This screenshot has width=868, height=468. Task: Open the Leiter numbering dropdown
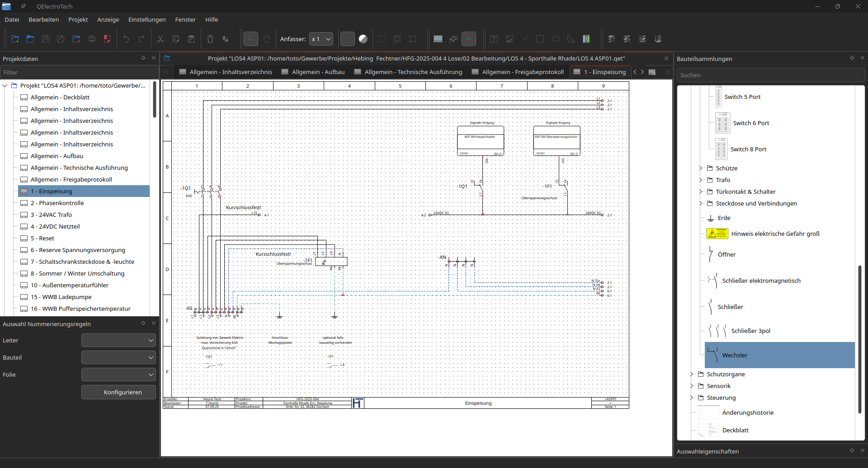click(x=118, y=341)
